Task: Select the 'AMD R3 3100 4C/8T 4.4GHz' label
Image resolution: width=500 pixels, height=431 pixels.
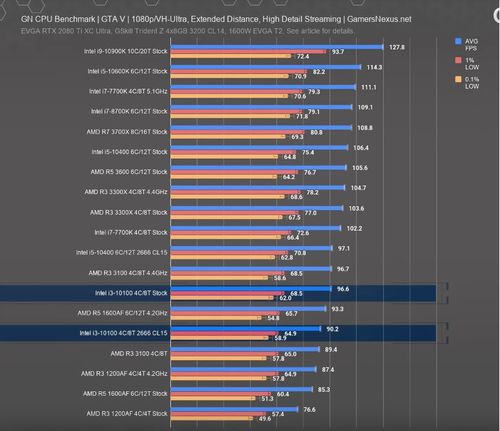Action: [128, 273]
